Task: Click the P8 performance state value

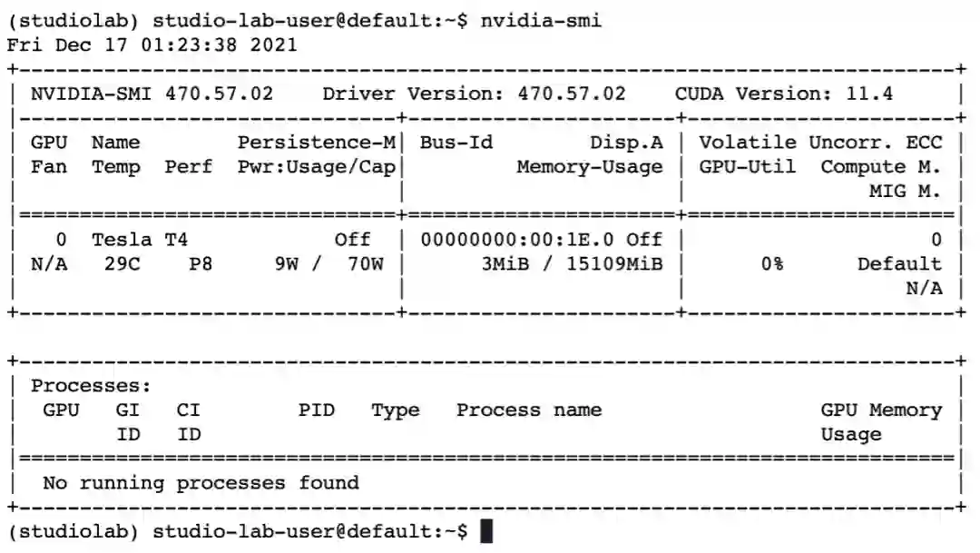Action: point(201,264)
